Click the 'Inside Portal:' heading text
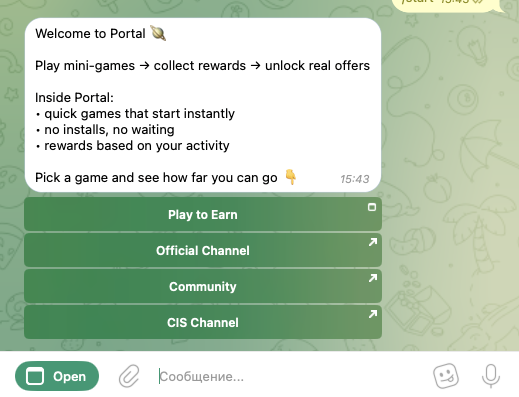Image resolution: width=519 pixels, height=397 pixels. tap(74, 98)
